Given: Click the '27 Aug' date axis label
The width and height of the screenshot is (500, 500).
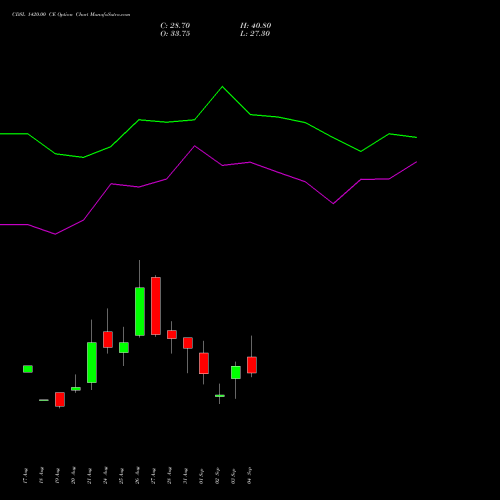Looking at the screenshot, I should click(x=154, y=476).
